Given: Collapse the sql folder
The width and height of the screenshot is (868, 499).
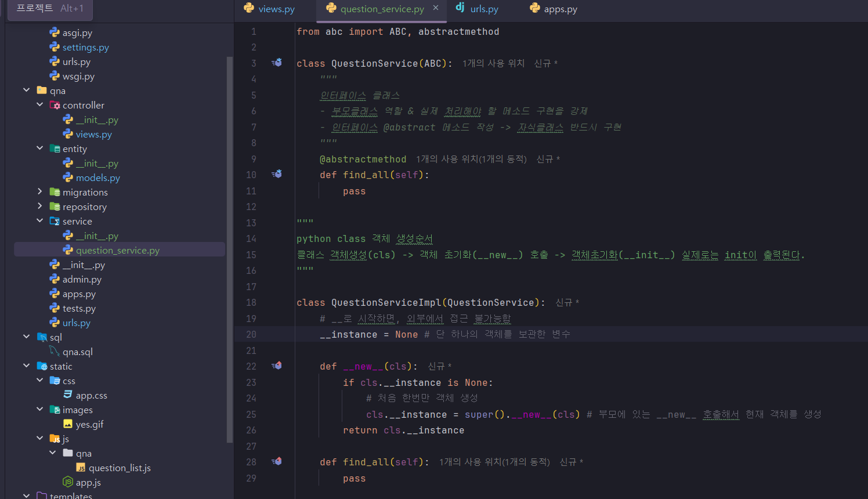Looking at the screenshot, I should [27, 337].
